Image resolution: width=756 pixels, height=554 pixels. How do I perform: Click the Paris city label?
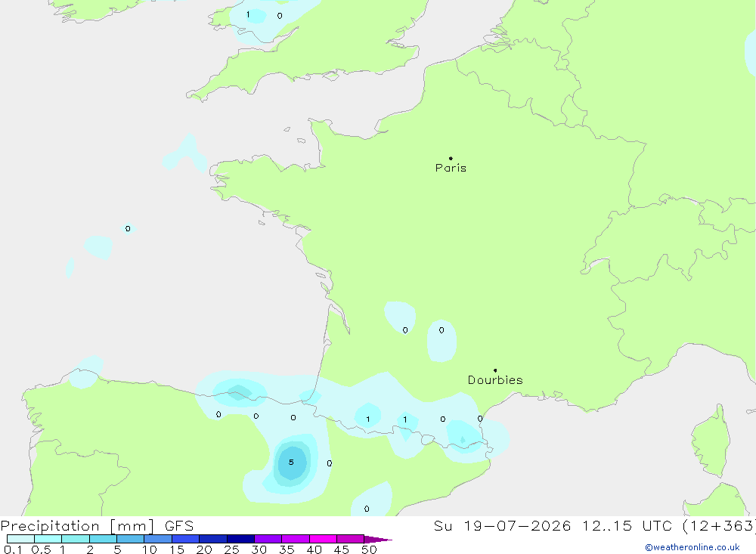(451, 168)
